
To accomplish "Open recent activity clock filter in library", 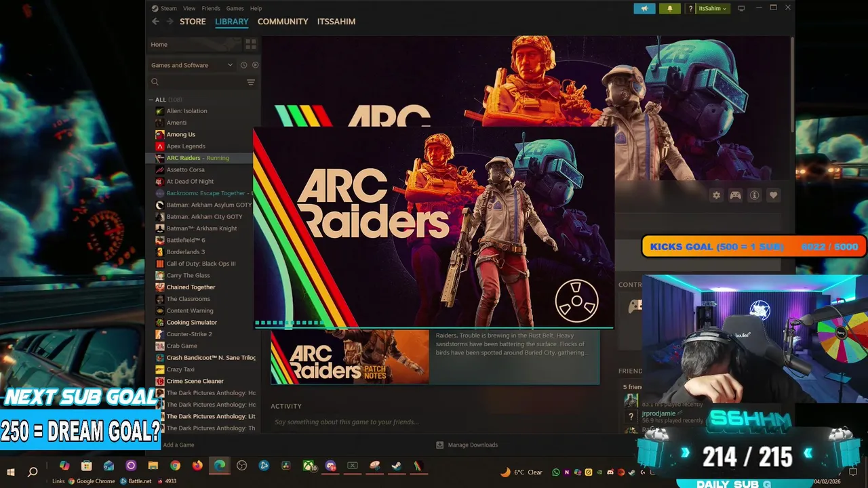I will (243, 65).
